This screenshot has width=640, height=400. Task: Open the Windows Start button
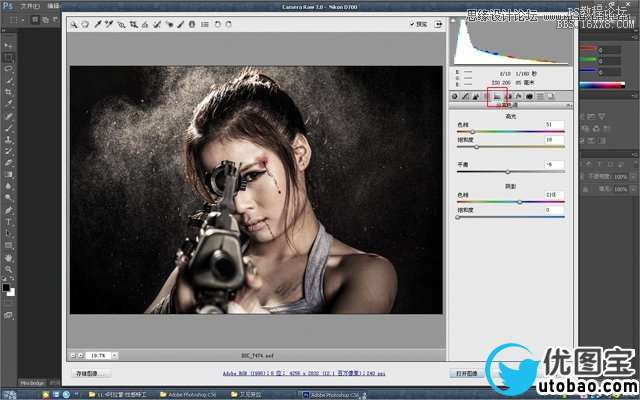tap(9, 395)
